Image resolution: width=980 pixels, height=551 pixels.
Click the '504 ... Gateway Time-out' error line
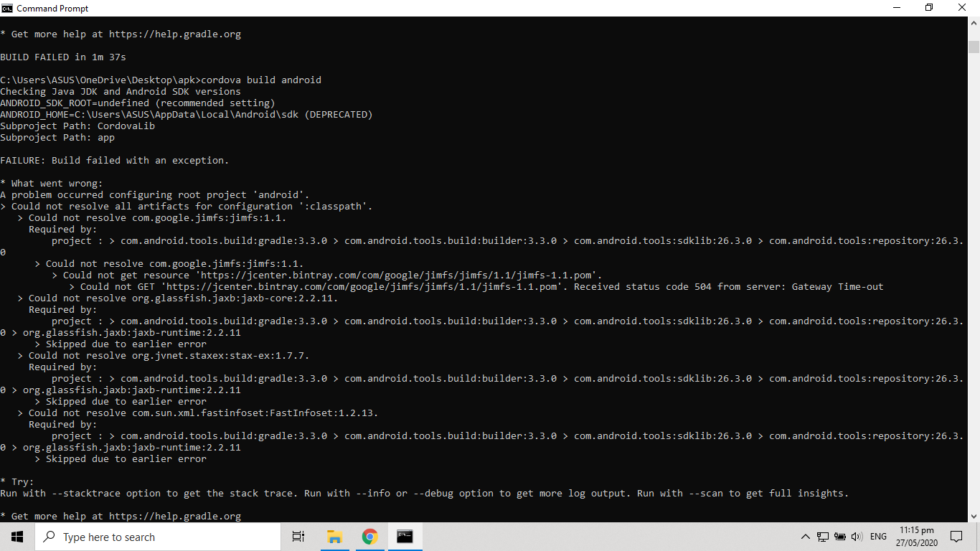pos(476,286)
